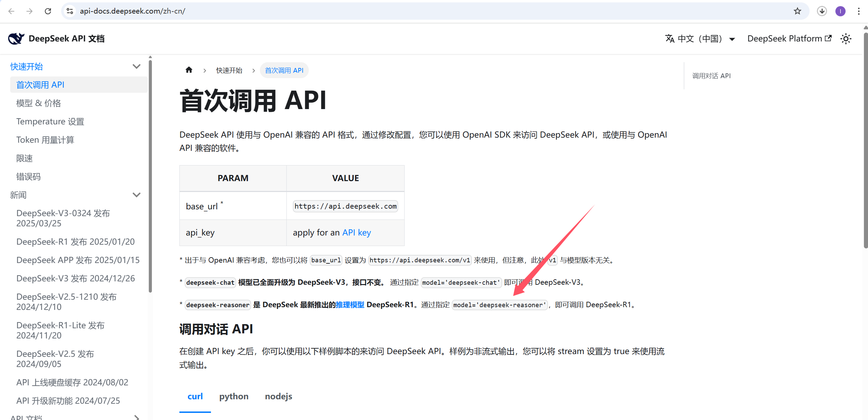Viewport: 868px width, 420px height.
Task: Collapse the 新闻 sidebar section
Action: [x=137, y=195]
